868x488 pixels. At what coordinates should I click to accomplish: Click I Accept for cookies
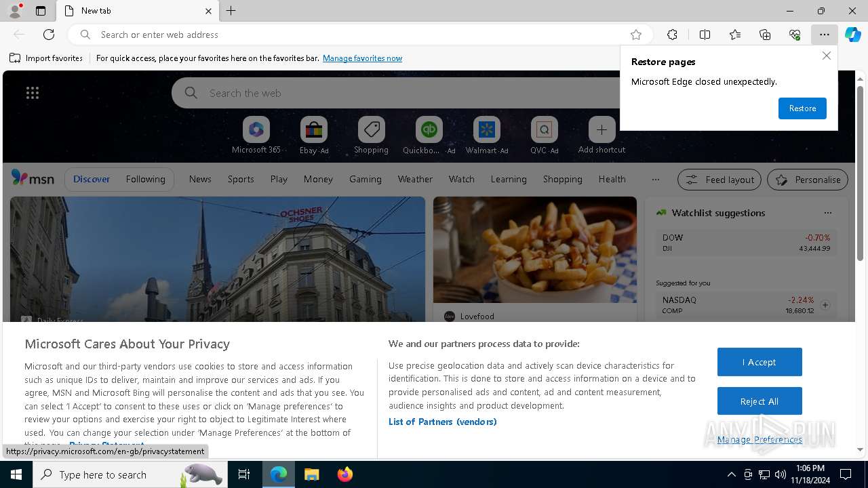click(759, 362)
